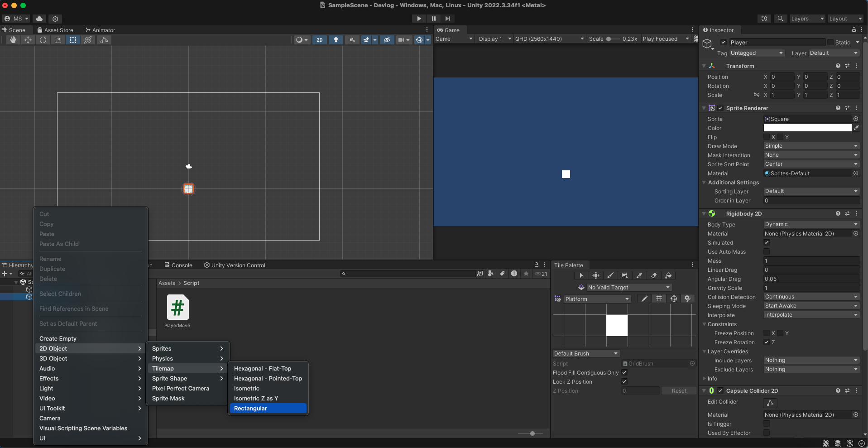This screenshot has width=868, height=448.
Task: Click the search magnifier in top toolbar
Action: (x=780, y=19)
